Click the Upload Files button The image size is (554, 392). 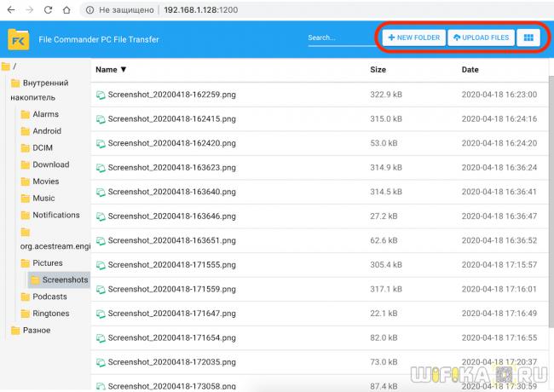pos(482,38)
